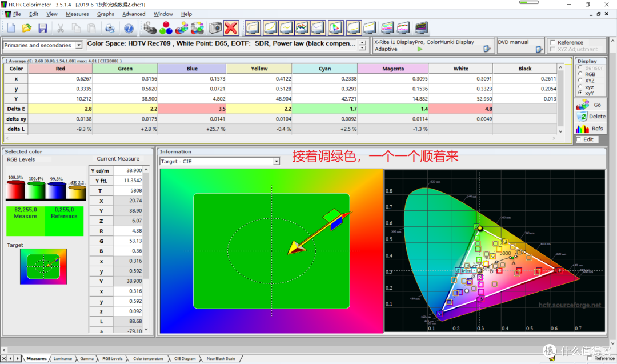Click the red X stop measurement icon

(x=231, y=27)
